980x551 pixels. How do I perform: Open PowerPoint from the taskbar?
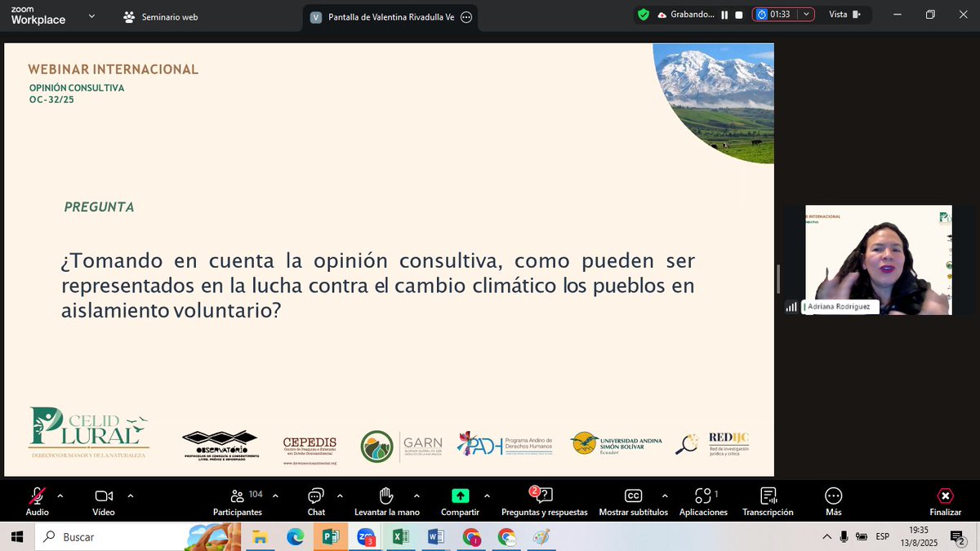[x=331, y=536]
